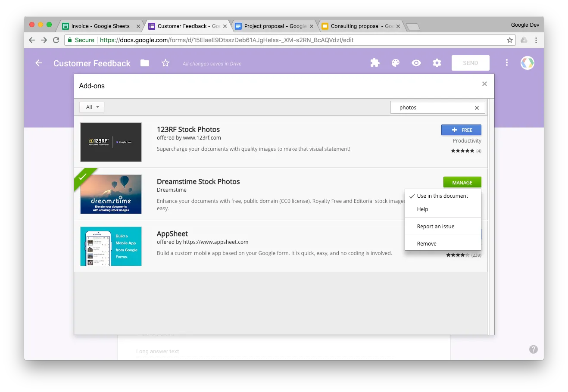Click the folder icon next to form title

coord(144,63)
